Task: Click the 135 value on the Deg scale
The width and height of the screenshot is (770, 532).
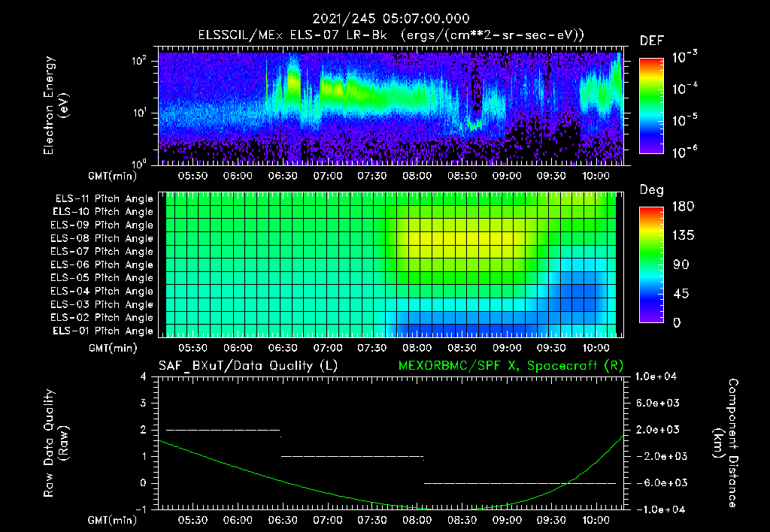Action: pyautogui.click(x=684, y=236)
